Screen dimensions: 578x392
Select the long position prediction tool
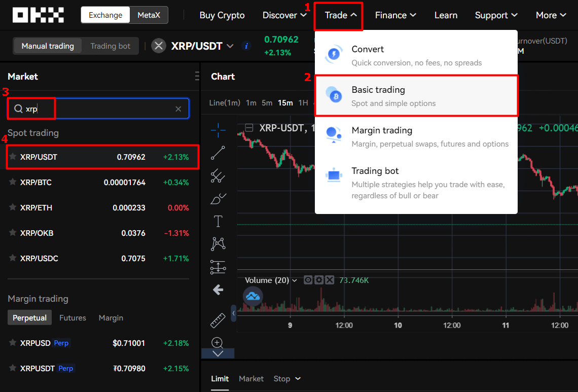[x=218, y=267]
